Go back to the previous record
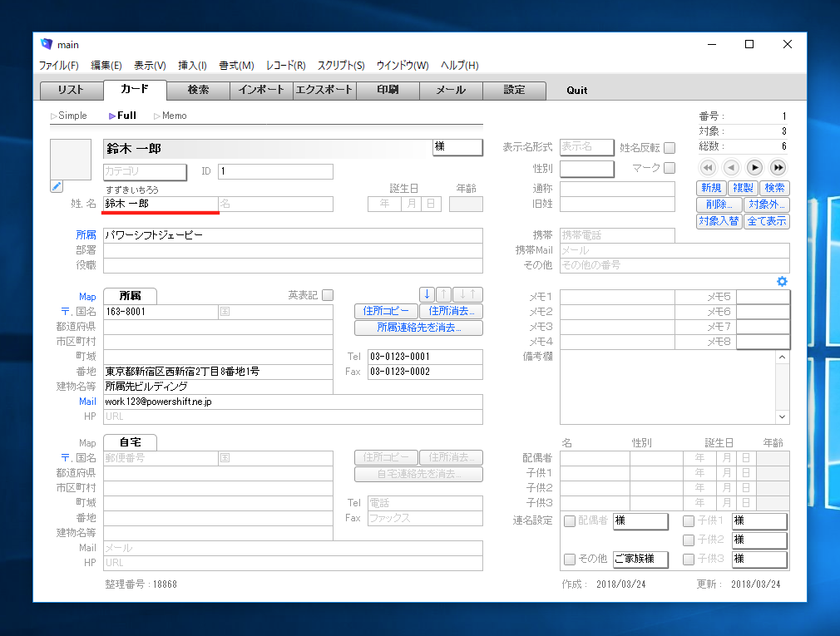Screen dimensions: 840x636 pyautogui.click(x=731, y=168)
